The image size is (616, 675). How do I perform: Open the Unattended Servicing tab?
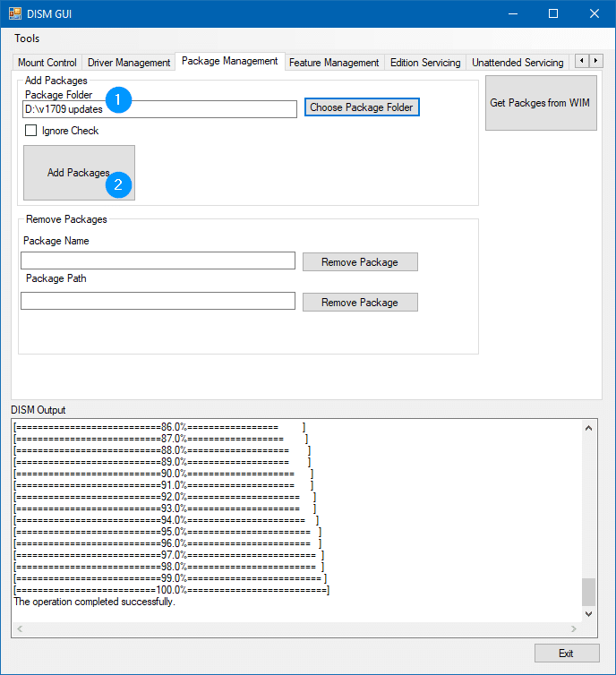tap(518, 63)
